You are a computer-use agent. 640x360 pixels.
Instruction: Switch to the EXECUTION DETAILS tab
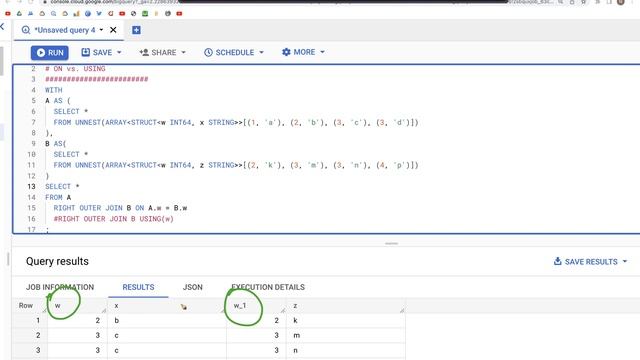pyautogui.click(x=268, y=287)
